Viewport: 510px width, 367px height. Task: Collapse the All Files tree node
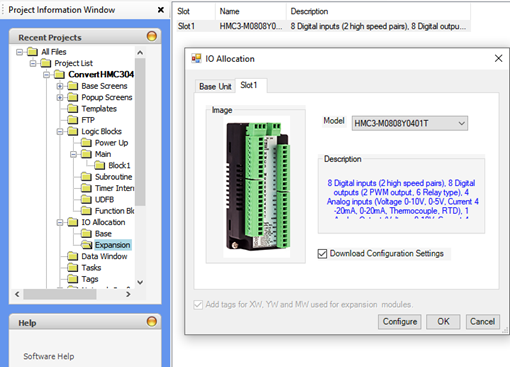pyautogui.click(x=20, y=52)
